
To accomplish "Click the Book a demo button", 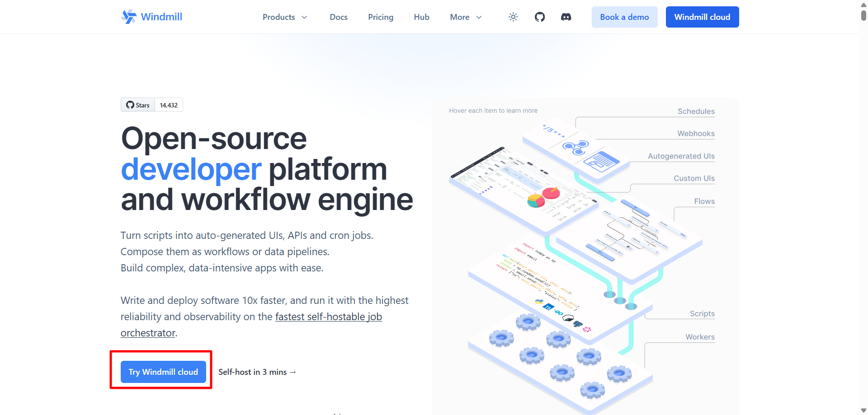I will click(x=624, y=17).
